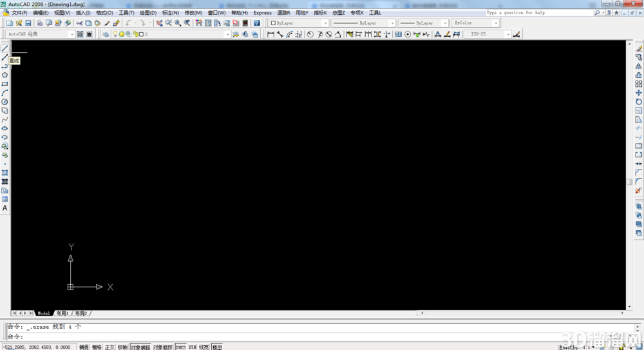Select the Arc draw tool
The width and height of the screenshot is (644, 350).
(5, 93)
